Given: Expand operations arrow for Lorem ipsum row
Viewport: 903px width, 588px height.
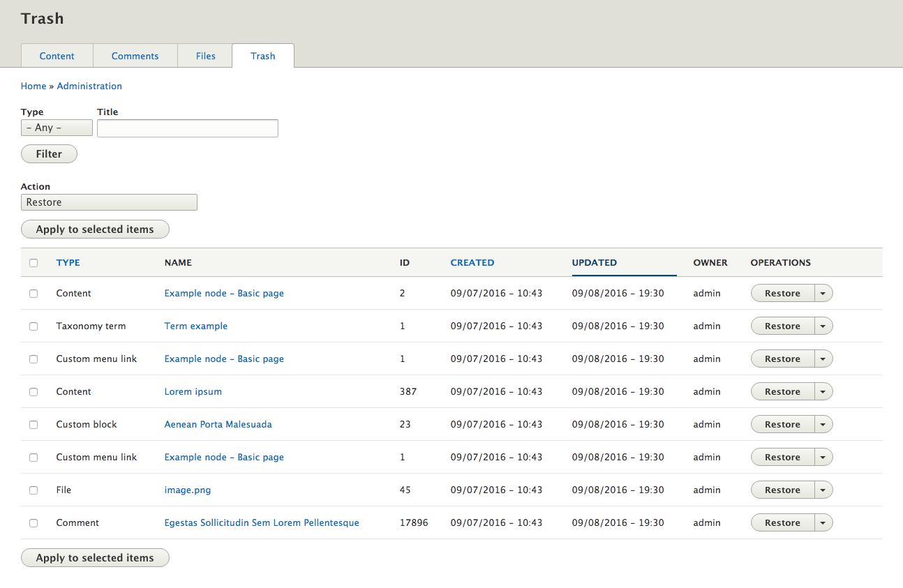Looking at the screenshot, I should (823, 392).
